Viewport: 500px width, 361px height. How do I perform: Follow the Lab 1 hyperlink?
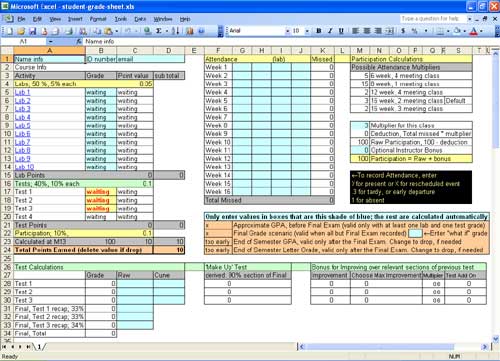tap(22, 92)
